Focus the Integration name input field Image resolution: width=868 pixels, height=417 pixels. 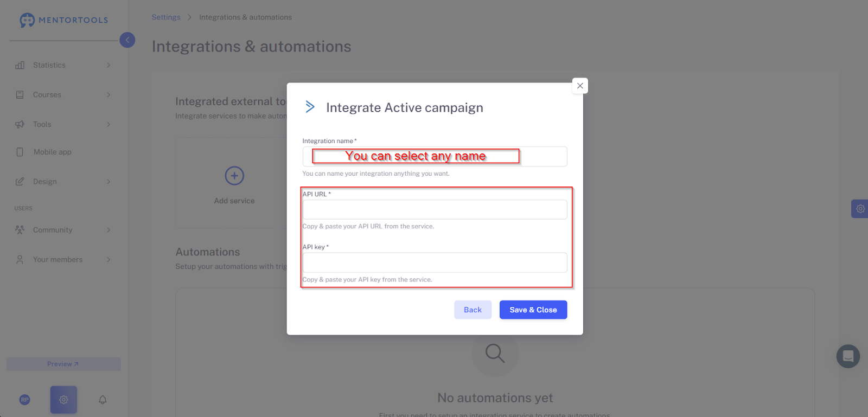coord(435,156)
